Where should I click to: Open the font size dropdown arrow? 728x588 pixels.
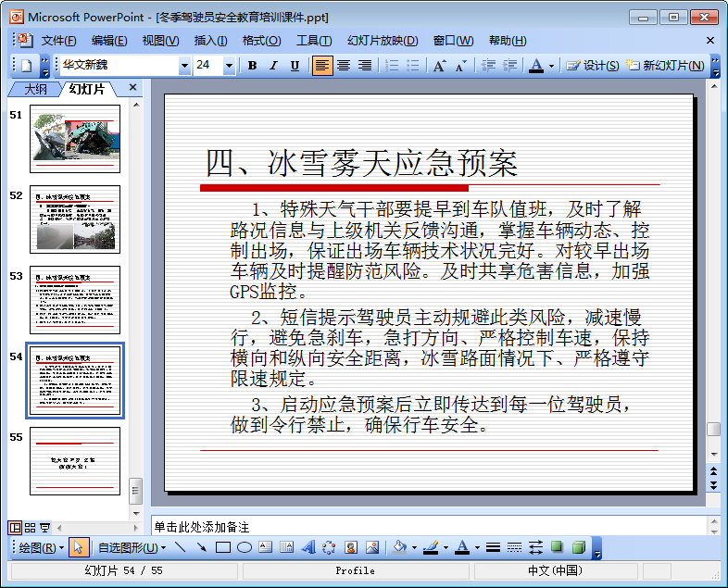click(x=229, y=66)
